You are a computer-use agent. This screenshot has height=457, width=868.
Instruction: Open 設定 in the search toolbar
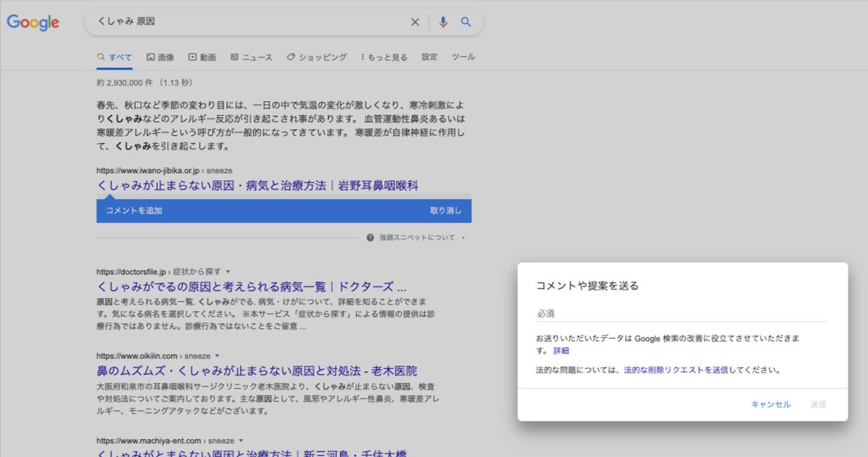430,57
